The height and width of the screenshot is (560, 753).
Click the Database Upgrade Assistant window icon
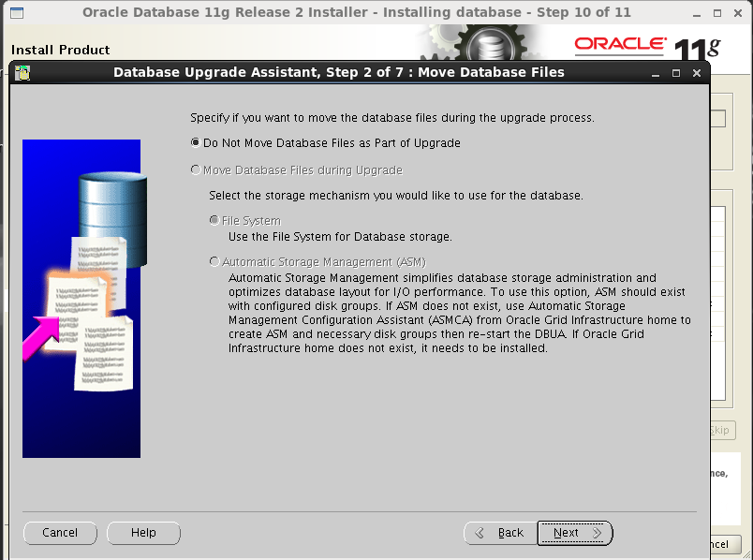point(22,72)
